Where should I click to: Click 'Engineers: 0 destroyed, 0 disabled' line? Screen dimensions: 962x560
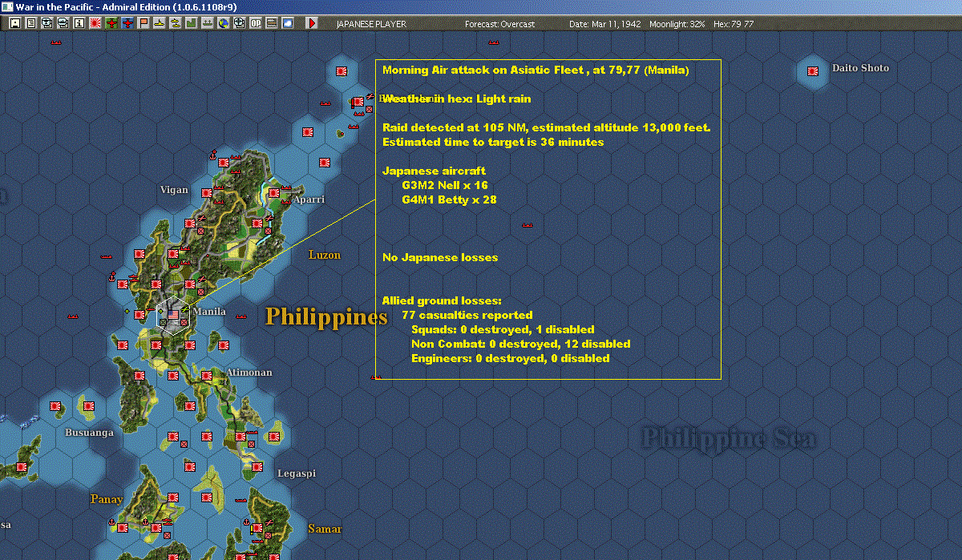point(510,358)
